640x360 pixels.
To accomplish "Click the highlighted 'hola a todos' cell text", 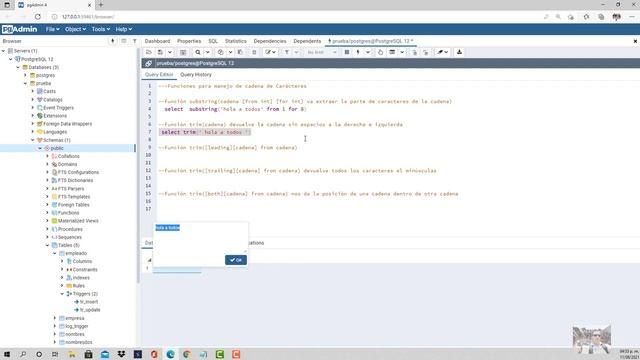I will click(x=167, y=228).
